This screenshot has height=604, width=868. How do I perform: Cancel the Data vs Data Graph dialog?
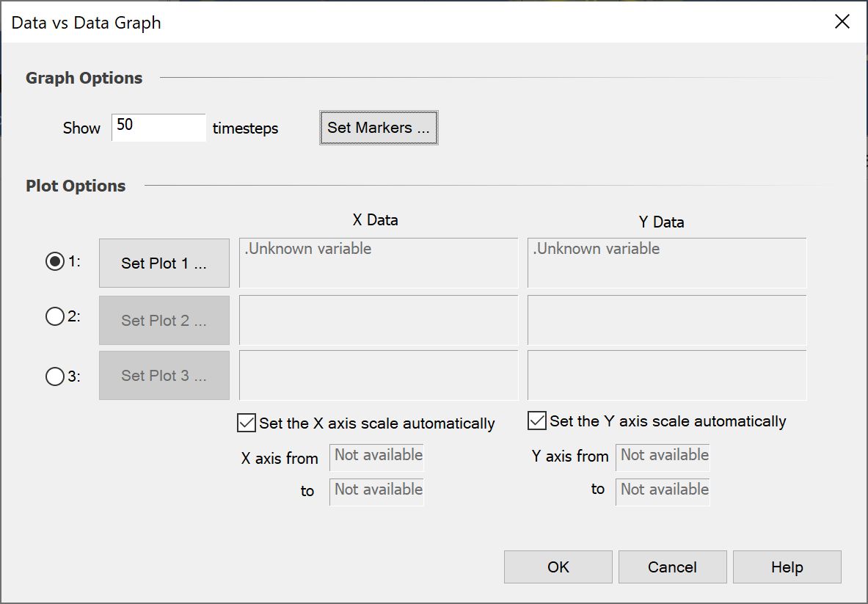(x=673, y=567)
